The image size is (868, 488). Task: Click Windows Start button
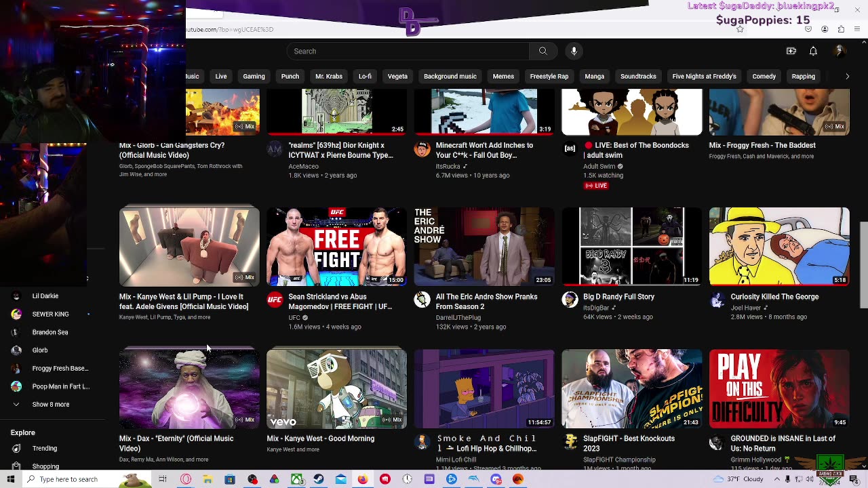pyautogui.click(x=11, y=479)
